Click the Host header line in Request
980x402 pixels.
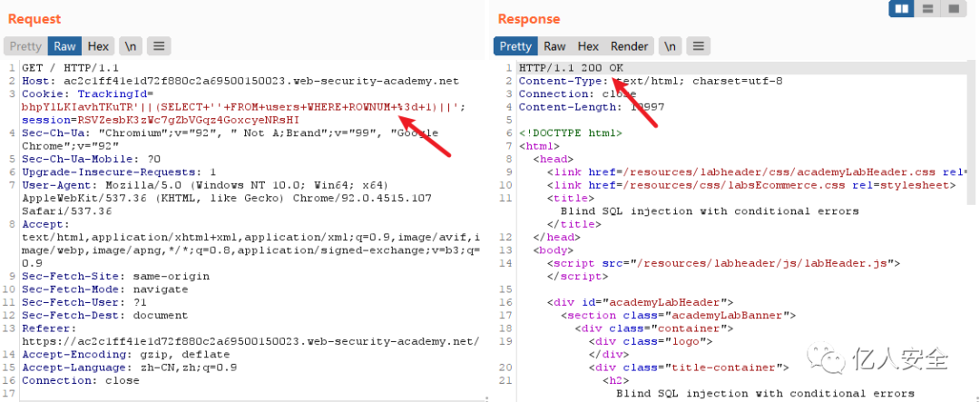(x=240, y=82)
